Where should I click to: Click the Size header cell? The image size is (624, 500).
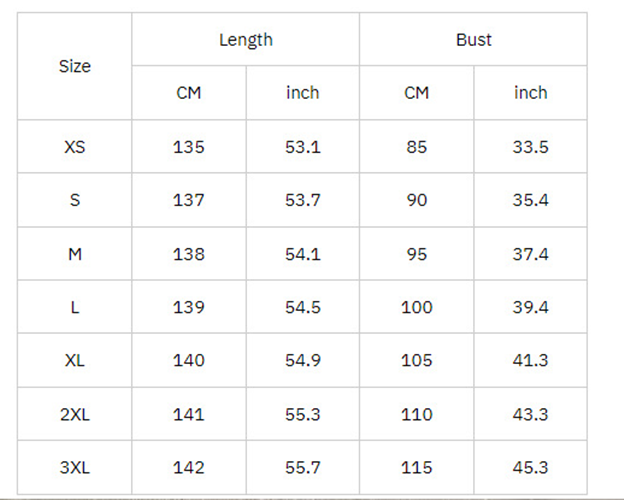coord(75,66)
